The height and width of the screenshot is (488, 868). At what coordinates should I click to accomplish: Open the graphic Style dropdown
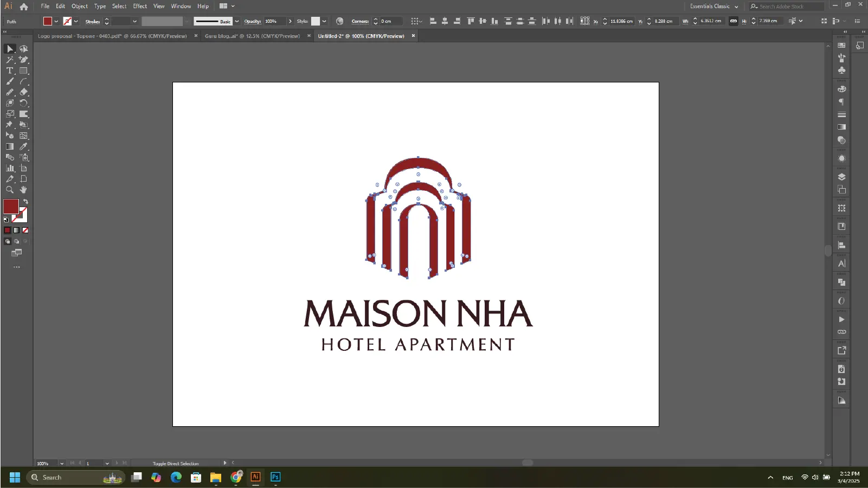point(324,21)
